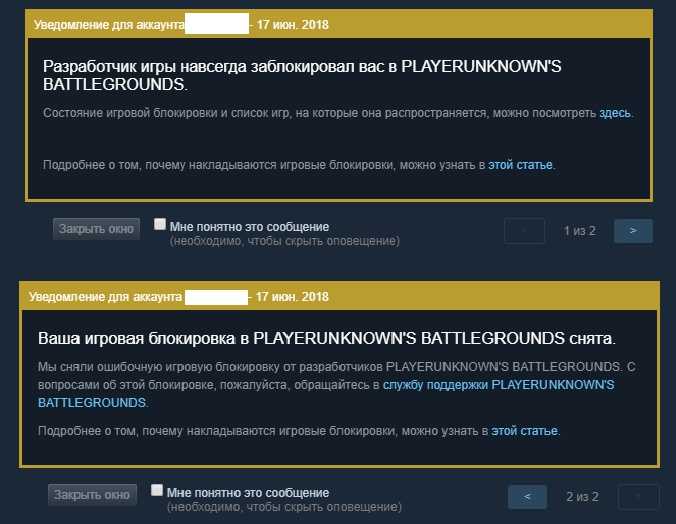Click header 'Уведомление для аккаунта' of the ban-removed notice
The height and width of the screenshot is (524, 676).
coord(106,297)
